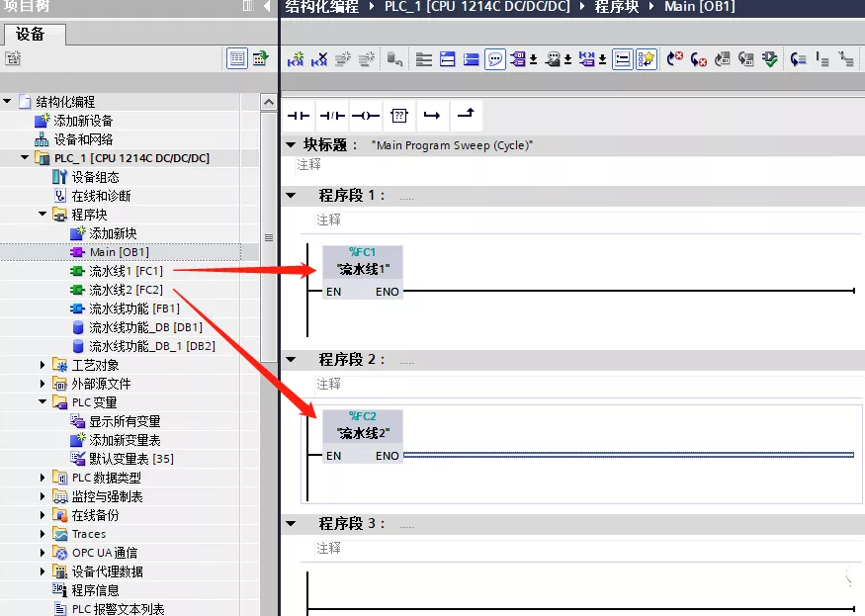Expand the 工艺对象 tree node
The height and width of the screenshot is (616, 865).
pos(43,365)
